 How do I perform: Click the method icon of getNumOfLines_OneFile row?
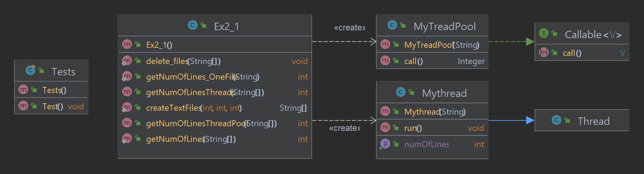click(x=127, y=76)
